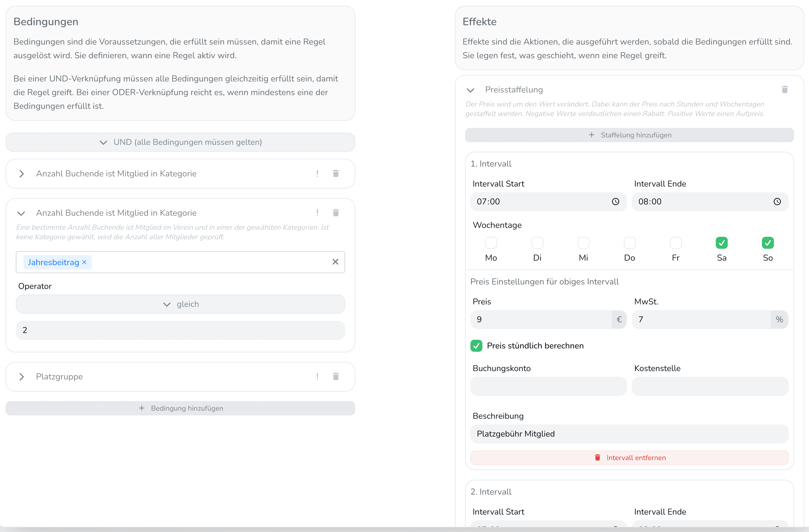Image resolution: width=809 pixels, height=532 pixels.
Task: Enable the Mo weekday checkbox
Action: 491,243
